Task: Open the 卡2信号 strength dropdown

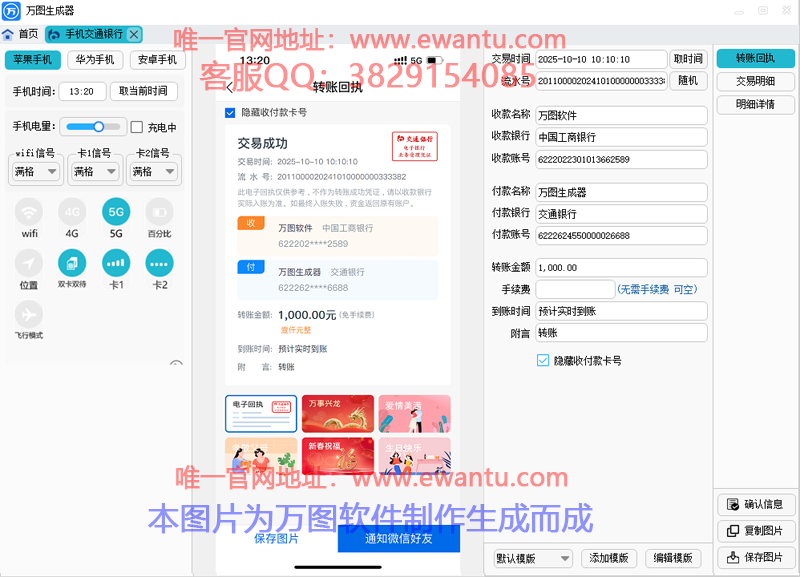Action: [154, 172]
